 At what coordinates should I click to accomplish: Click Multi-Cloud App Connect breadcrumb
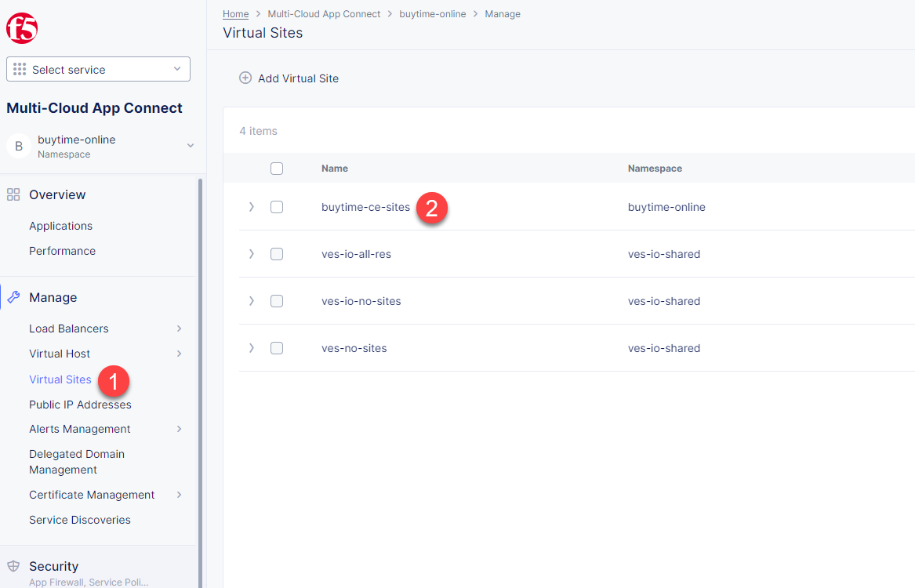pos(324,14)
